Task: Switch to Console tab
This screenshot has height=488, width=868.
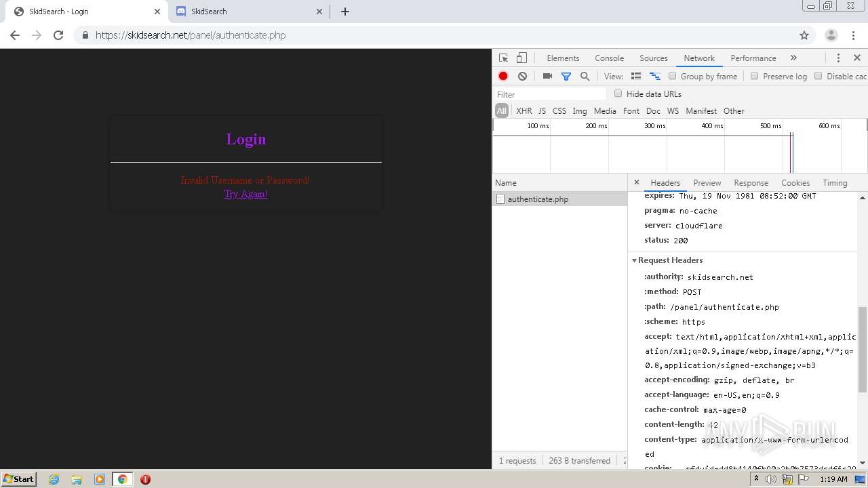Action: [609, 58]
